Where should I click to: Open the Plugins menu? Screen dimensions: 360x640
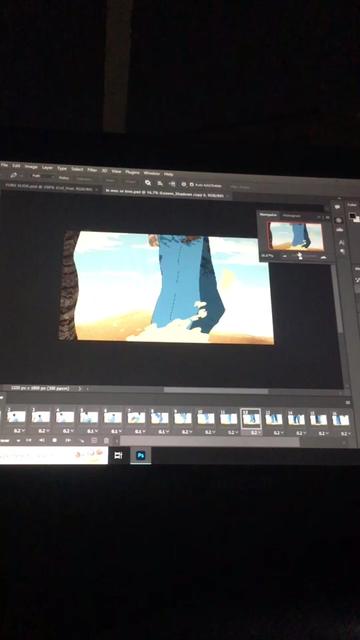pyautogui.click(x=132, y=172)
